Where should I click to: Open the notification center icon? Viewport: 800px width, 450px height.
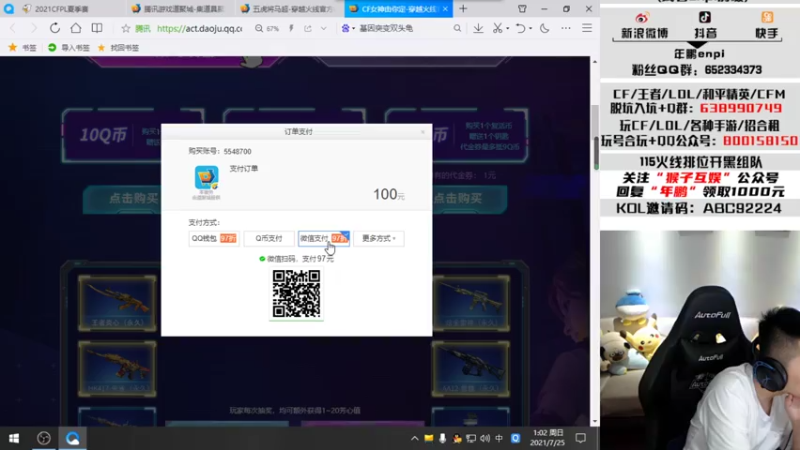tap(581, 438)
